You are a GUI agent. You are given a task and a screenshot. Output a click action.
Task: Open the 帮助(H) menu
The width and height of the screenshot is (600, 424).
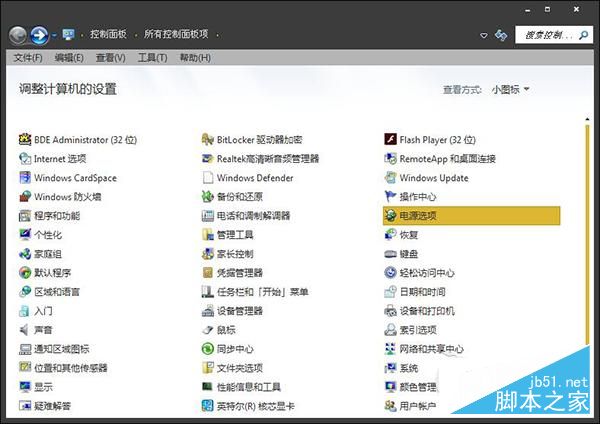point(195,58)
